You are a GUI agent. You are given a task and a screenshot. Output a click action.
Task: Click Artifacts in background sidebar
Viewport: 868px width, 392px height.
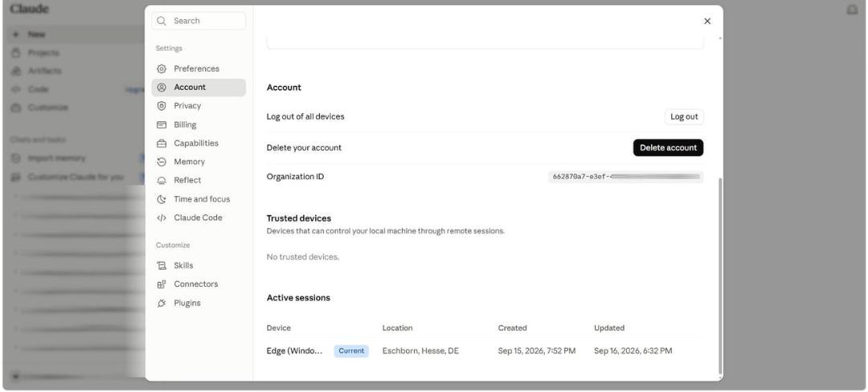44,71
